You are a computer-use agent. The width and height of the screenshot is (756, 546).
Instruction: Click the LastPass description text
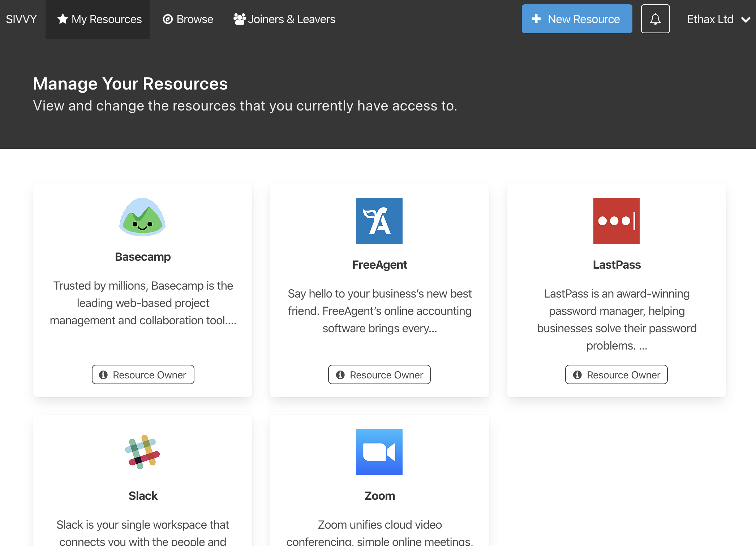[x=617, y=320]
